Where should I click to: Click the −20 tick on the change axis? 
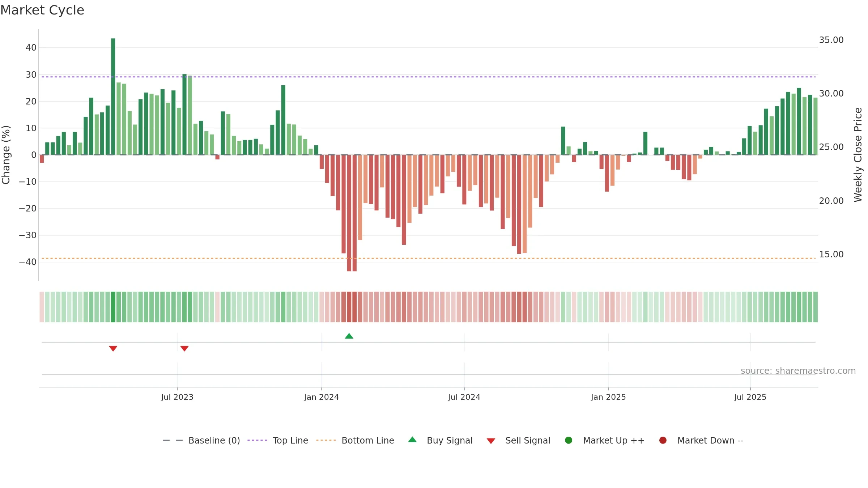[x=28, y=208]
